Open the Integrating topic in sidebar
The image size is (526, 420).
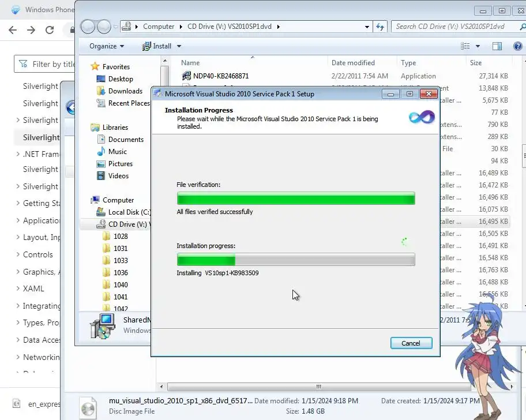tap(42, 306)
